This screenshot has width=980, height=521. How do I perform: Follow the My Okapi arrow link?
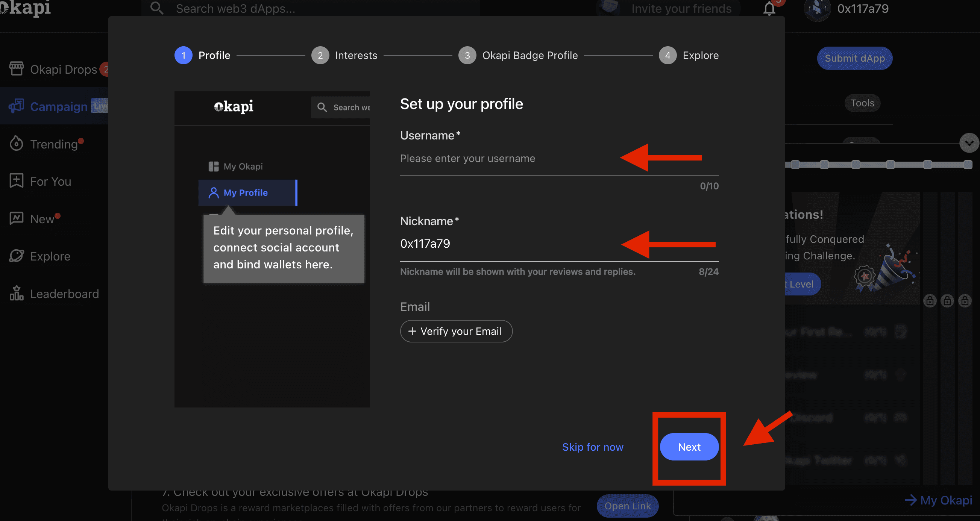[938, 500]
